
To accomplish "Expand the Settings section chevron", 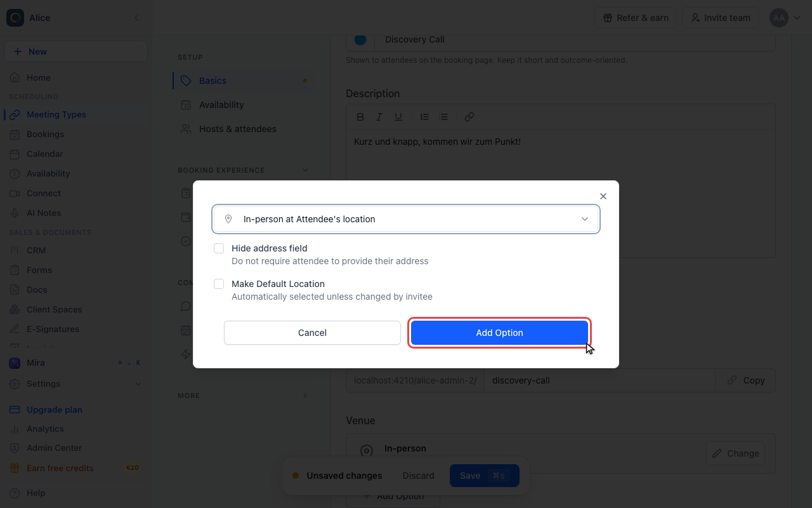I will click(x=138, y=384).
